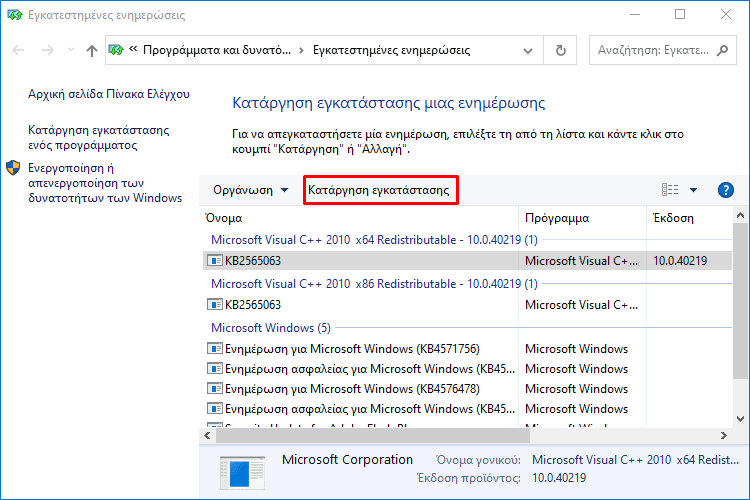Expand the address bar history dropdown

tap(528, 50)
